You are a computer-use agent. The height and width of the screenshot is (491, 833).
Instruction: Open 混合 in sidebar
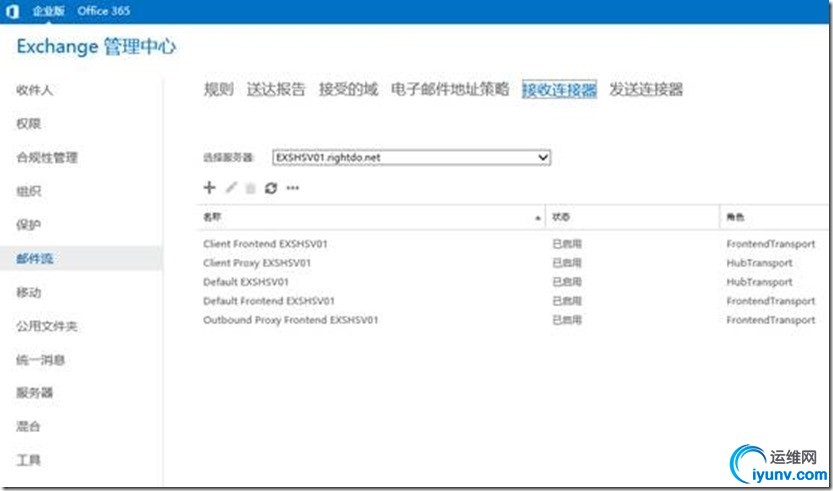click(28, 426)
